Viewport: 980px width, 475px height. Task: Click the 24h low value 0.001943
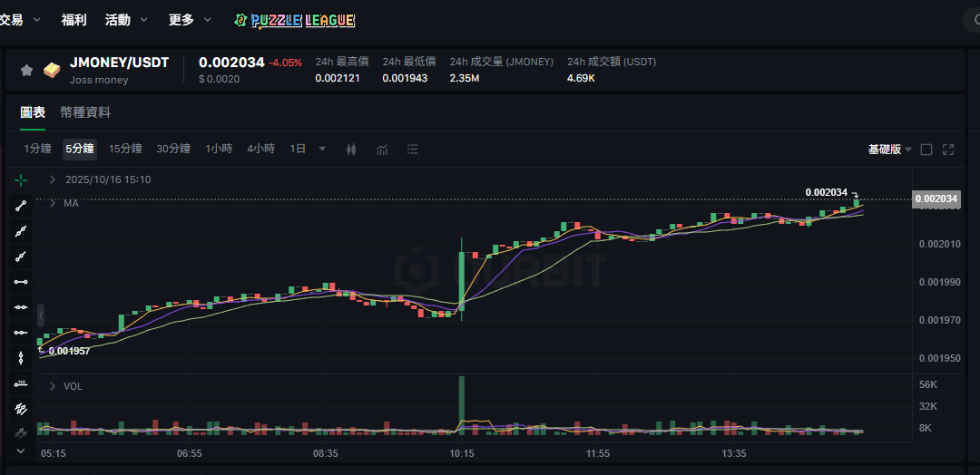click(405, 79)
